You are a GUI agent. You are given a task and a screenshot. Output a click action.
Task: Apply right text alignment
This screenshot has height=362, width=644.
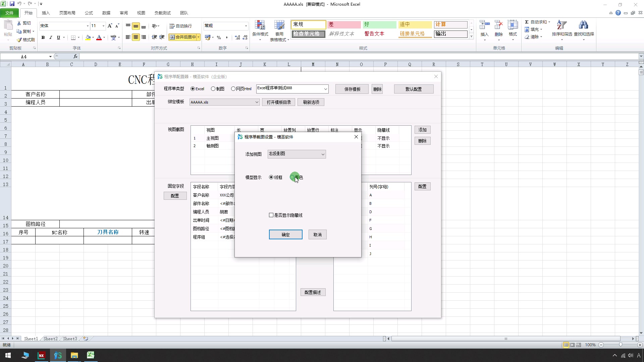(144, 37)
